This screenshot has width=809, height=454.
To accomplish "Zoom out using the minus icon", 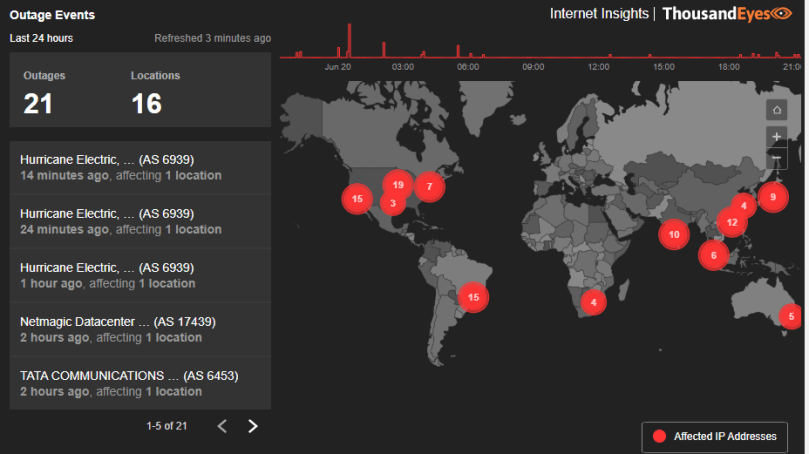I will [x=776, y=159].
